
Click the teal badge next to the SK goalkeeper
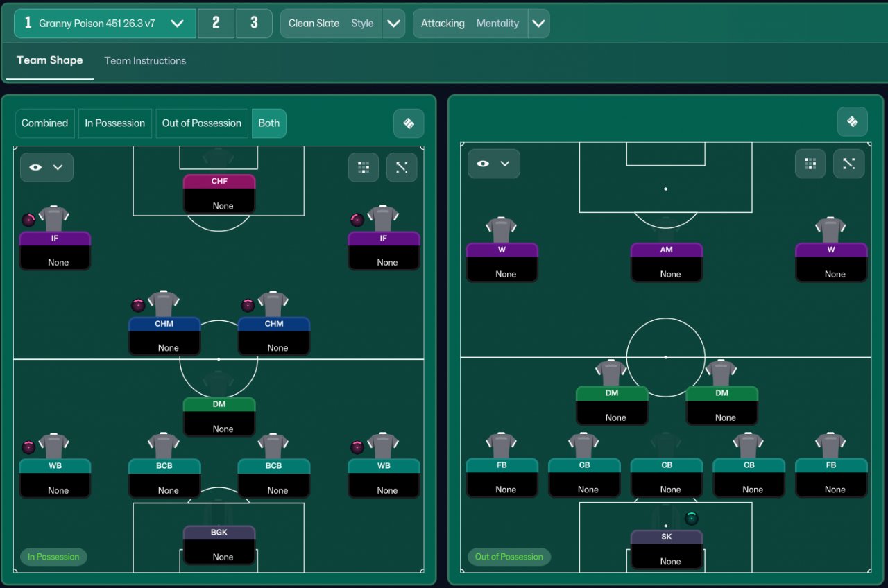pos(691,518)
